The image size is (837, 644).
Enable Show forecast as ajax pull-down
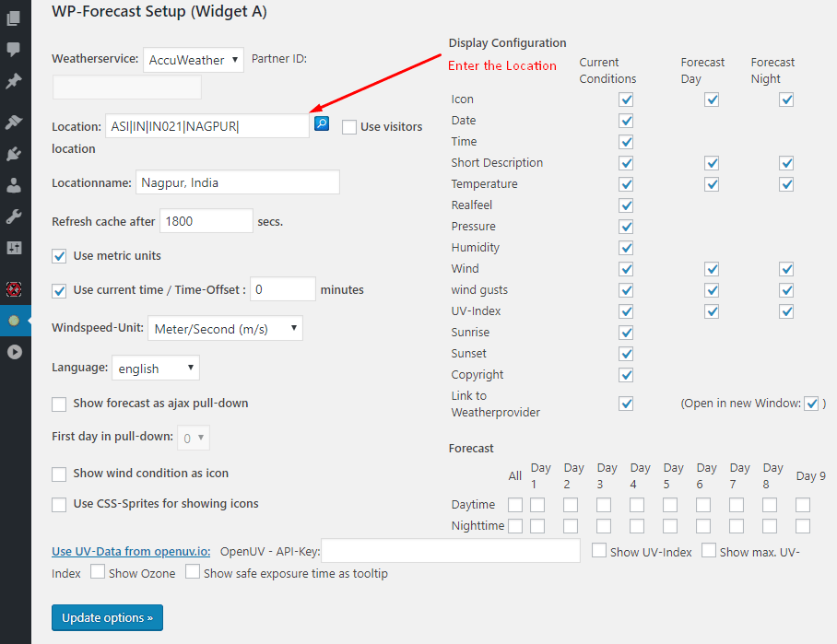coord(59,404)
